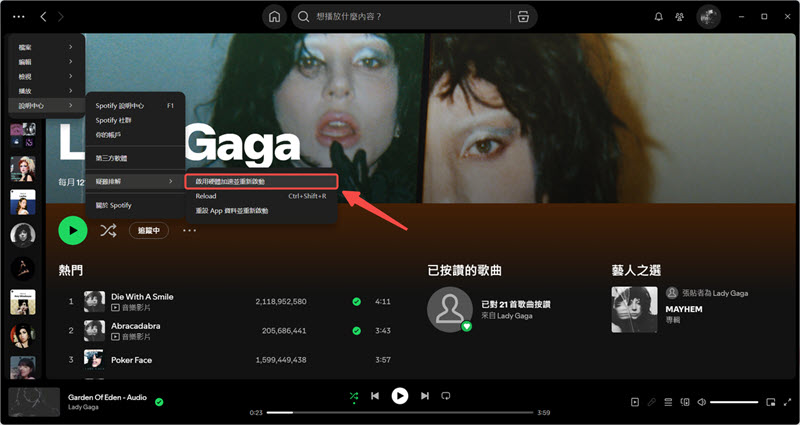Click the magnifier search icon

click(304, 17)
